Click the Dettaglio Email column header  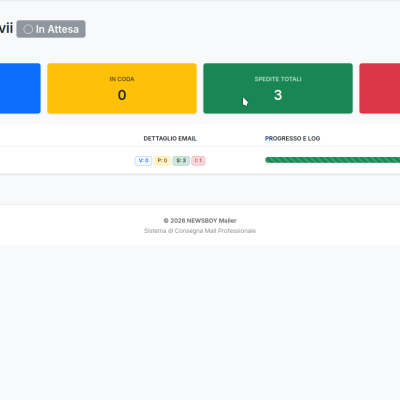click(170, 138)
